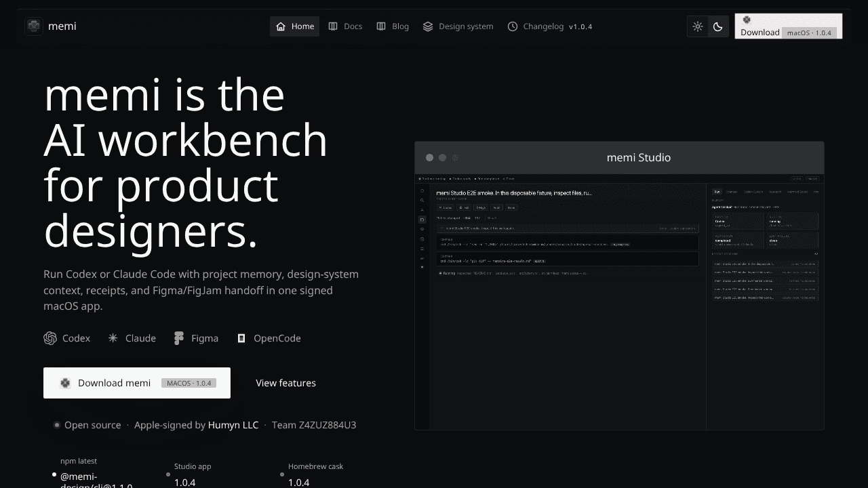Click the memi Studio screenshot thumbnail
Screen dimensions: 868x488
click(x=619, y=302)
